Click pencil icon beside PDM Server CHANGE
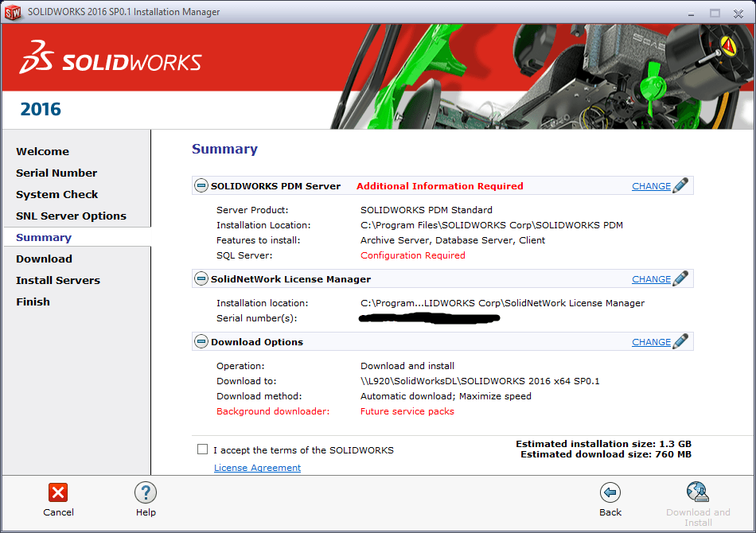The image size is (756, 533). (x=680, y=186)
